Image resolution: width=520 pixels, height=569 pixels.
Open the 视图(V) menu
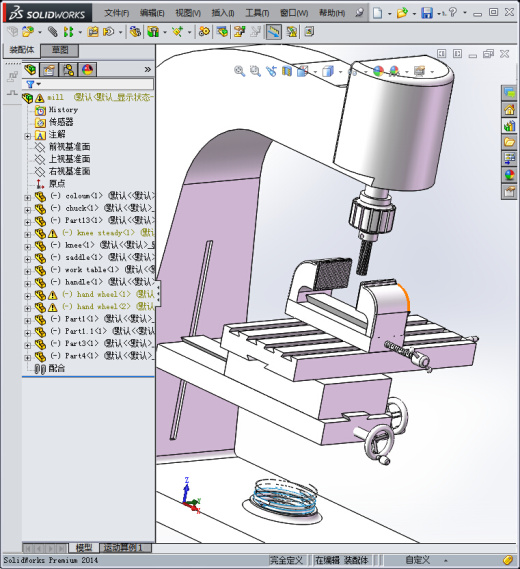point(188,13)
